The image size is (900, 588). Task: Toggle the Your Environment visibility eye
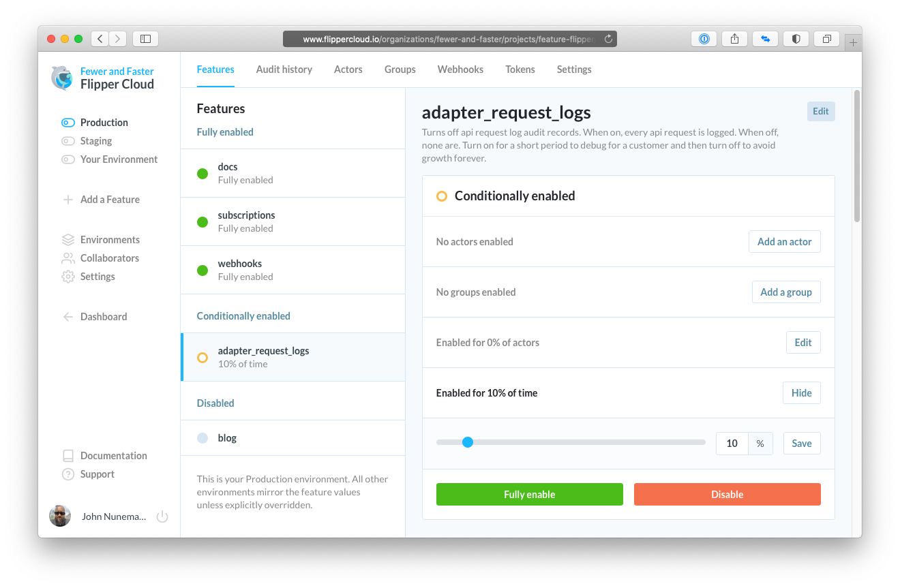point(67,159)
